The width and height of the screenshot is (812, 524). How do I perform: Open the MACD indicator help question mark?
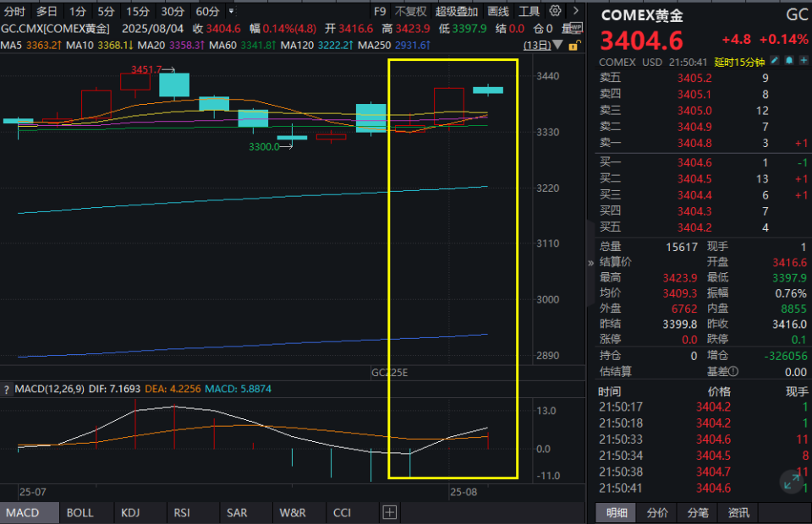pos(7,390)
